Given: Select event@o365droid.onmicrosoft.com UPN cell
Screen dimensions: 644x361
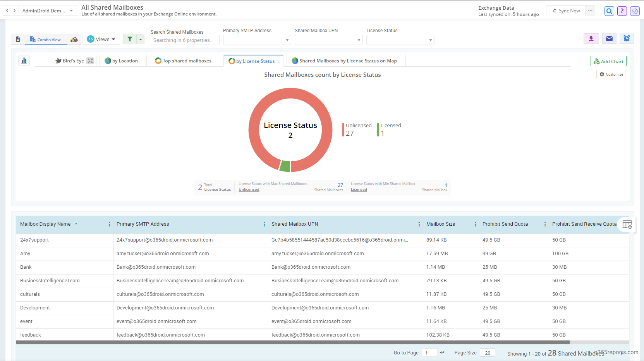Looking at the screenshot, I should click(x=345, y=321).
